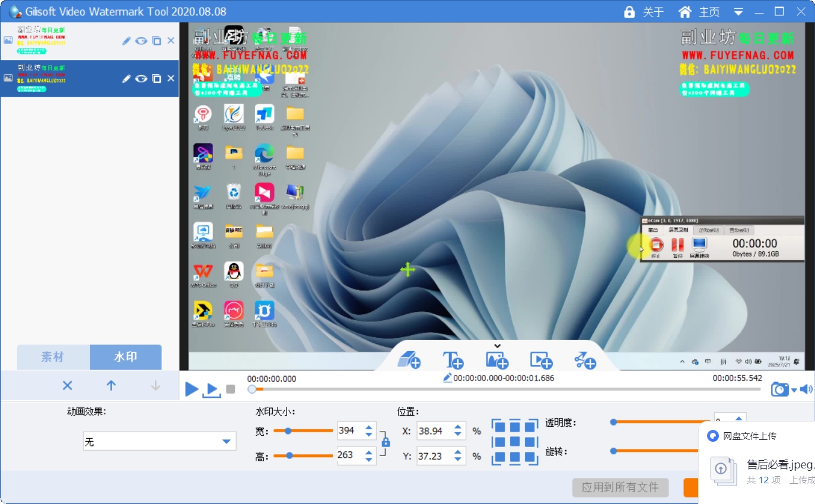Increase the width with stepper up arrow
This screenshot has width=815, height=504.
(x=369, y=427)
